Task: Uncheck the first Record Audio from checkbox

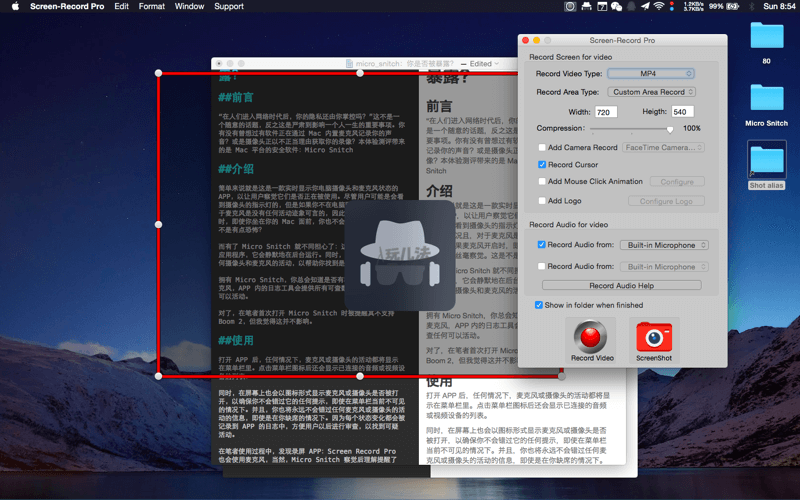Action: point(541,244)
